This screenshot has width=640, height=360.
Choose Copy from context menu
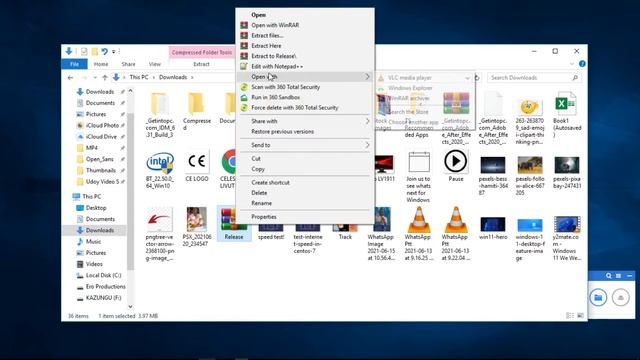258,169
